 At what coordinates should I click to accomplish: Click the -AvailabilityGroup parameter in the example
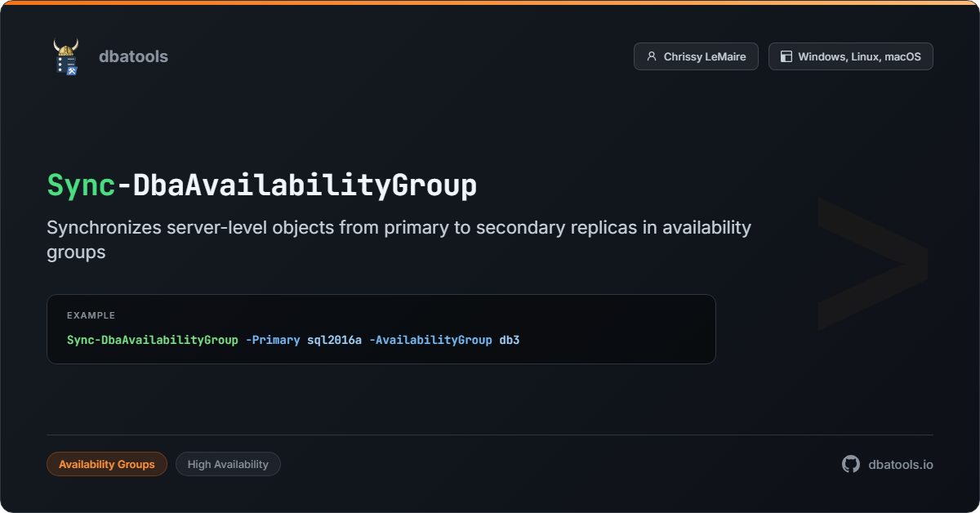430,340
